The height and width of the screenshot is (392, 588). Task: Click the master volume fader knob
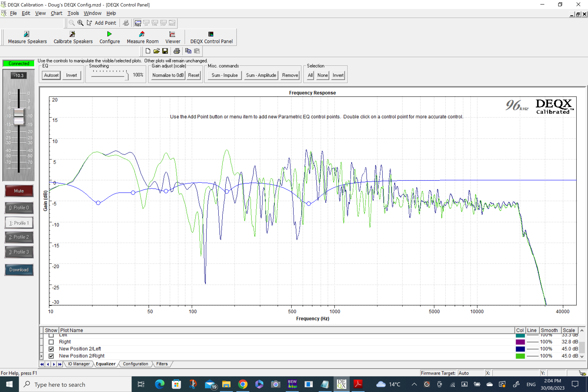tap(19, 117)
